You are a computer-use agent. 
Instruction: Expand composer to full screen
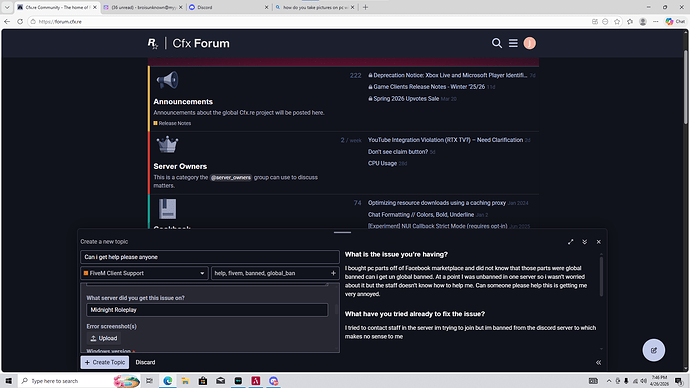pos(570,242)
